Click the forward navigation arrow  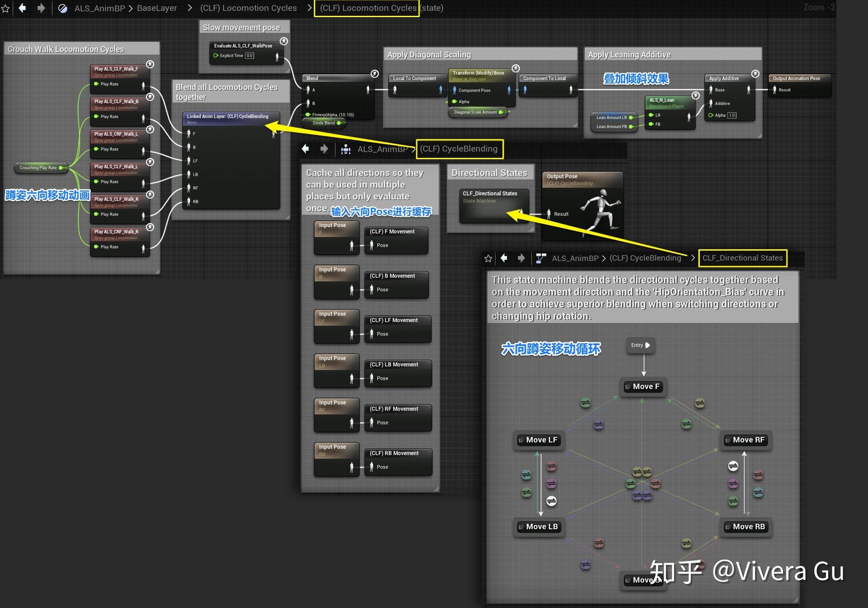(41, 8)
